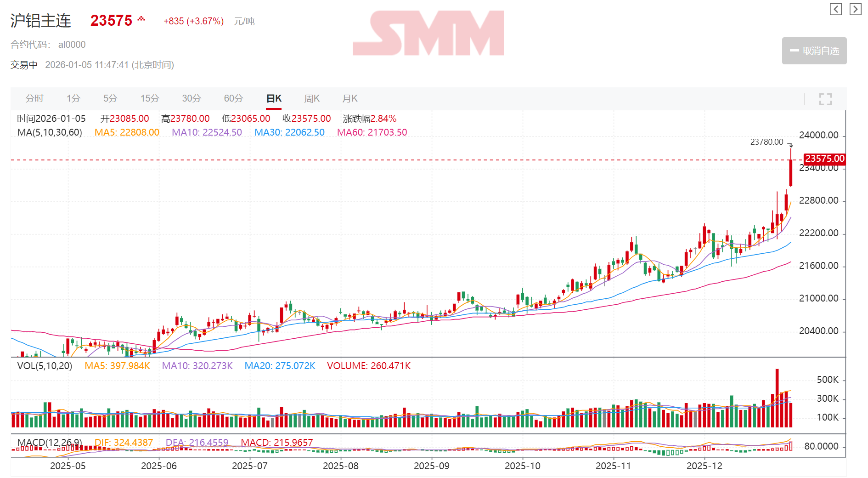Image resolution: width=868 pixels, height=478 pixels.
Task: Click the 沪铝主连 contract title
Action: coord(41,21)
